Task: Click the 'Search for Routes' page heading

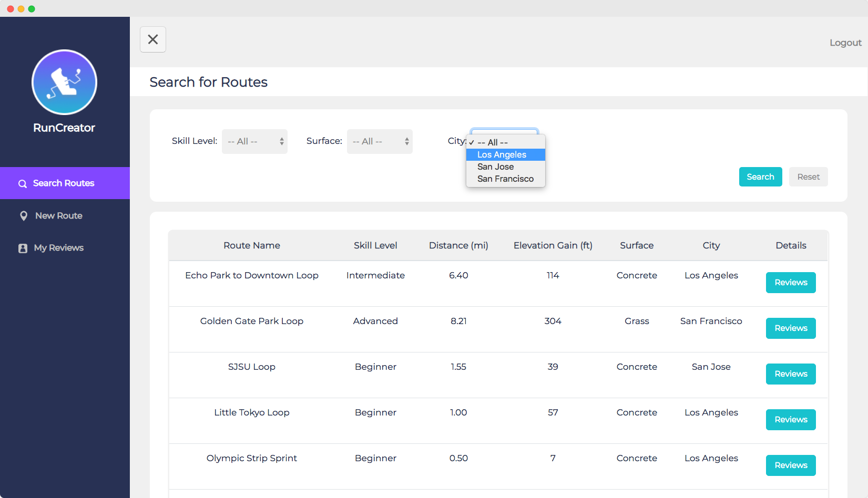Action: pyautogui.click(x=209, y=82)
